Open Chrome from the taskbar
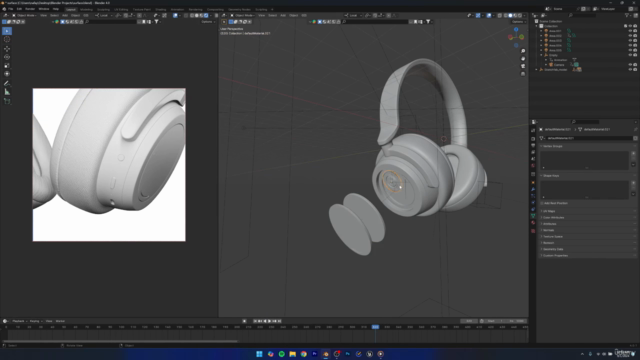Image resolution: width=640 pixels, height=360 pixels. tap(304, 354)
